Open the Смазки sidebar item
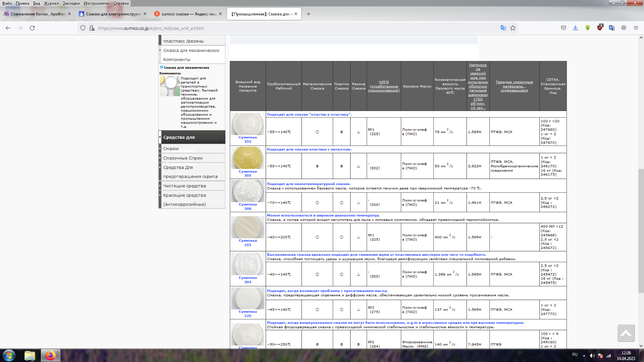644x362 pixels. [192, 148]
